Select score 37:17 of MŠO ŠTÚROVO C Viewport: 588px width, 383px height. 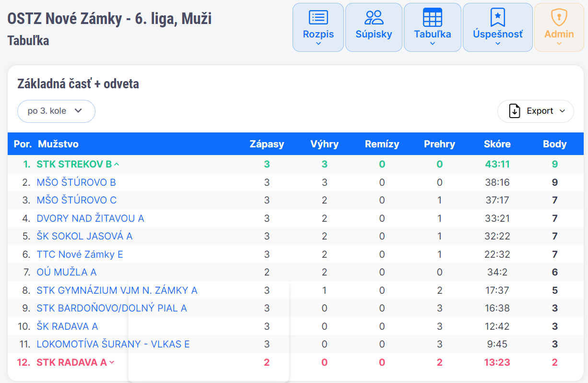click(x=497, y=200)
